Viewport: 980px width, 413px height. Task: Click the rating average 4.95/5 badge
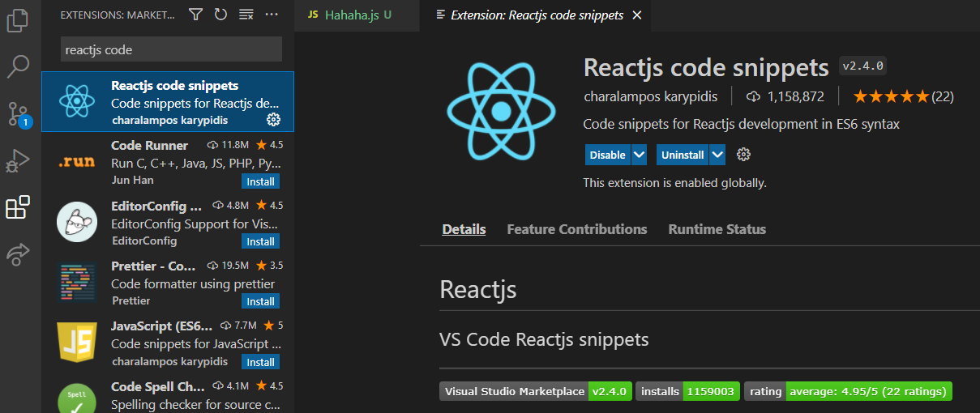point(848,391)
